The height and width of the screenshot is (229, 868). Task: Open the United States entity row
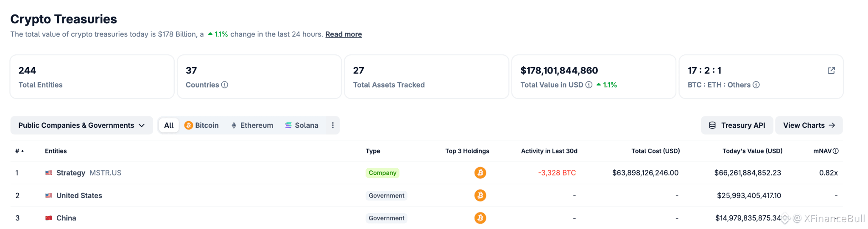pos(427,195)
